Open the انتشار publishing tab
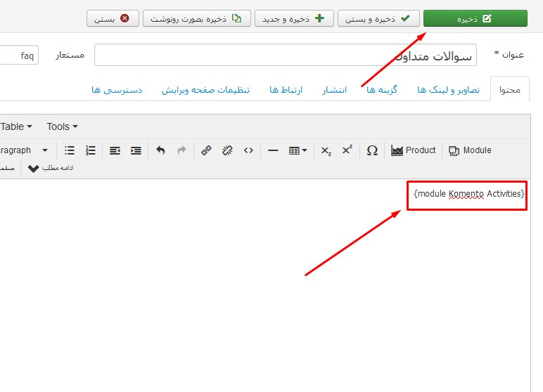 click(x=334, y=90)
